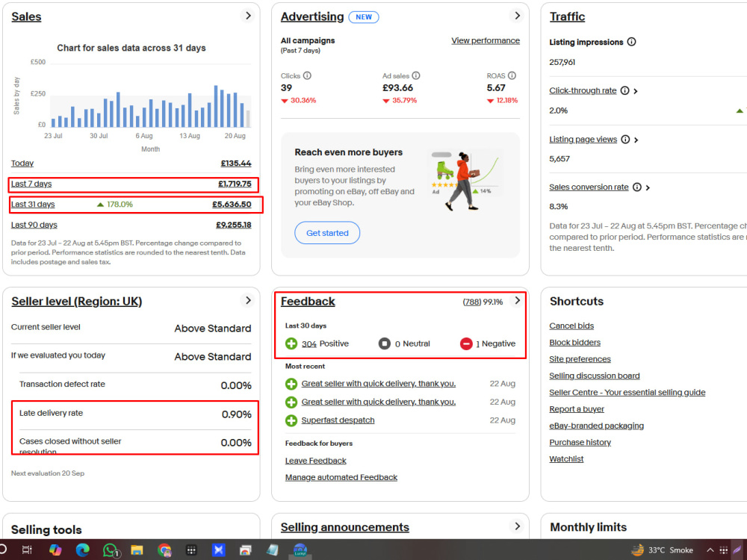Open info icon beside Ad sales
Image resolution: width=747 pixels, height=560 pixels.
pos(416,75)
